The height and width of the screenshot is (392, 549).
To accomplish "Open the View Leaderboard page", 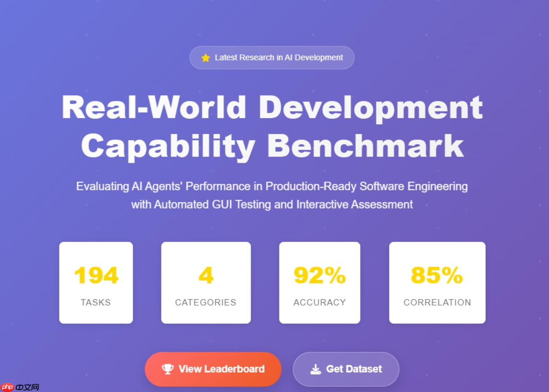I will coord(213,369).
